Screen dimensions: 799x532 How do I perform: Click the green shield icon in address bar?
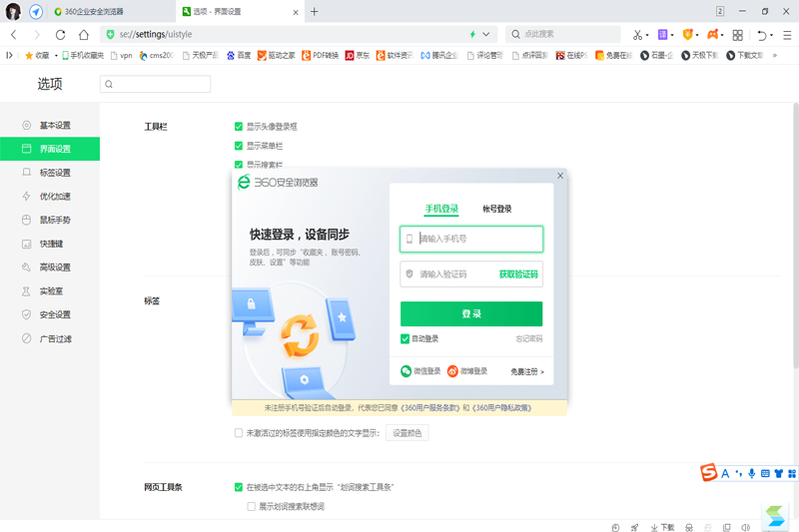click(110, 34)
